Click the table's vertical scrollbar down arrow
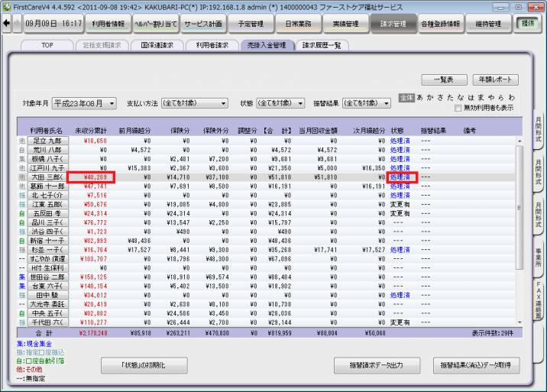 click(520, 322)
